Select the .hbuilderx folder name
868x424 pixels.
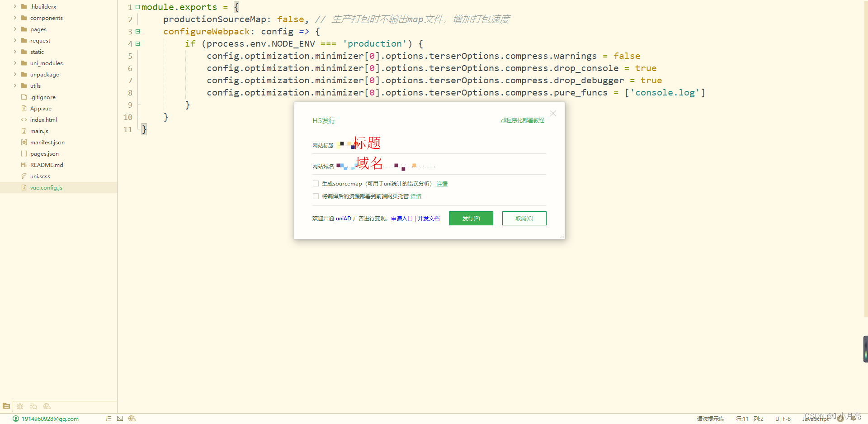43,6
